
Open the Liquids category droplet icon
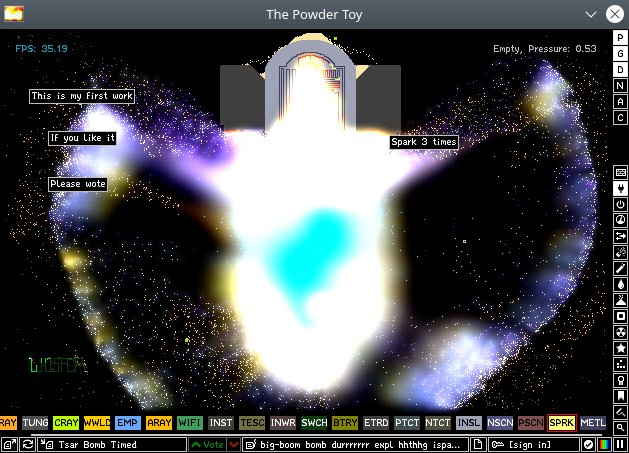(x=621, y=284)
